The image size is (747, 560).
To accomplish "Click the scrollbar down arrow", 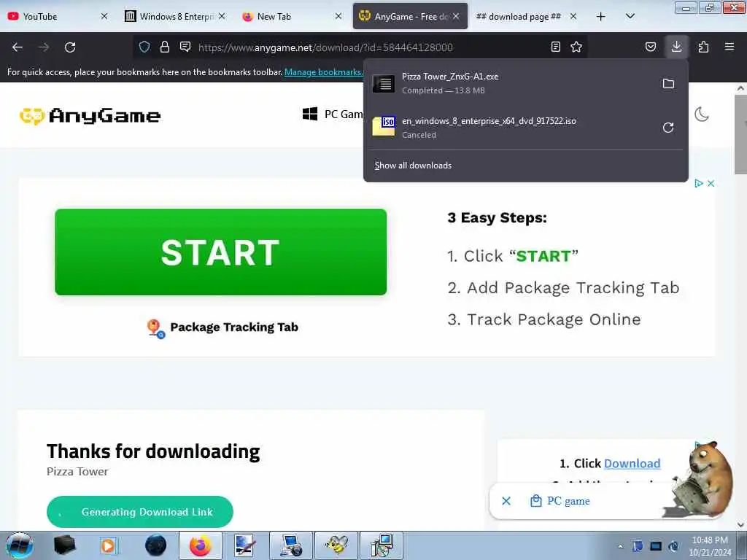I will [740, 525].
